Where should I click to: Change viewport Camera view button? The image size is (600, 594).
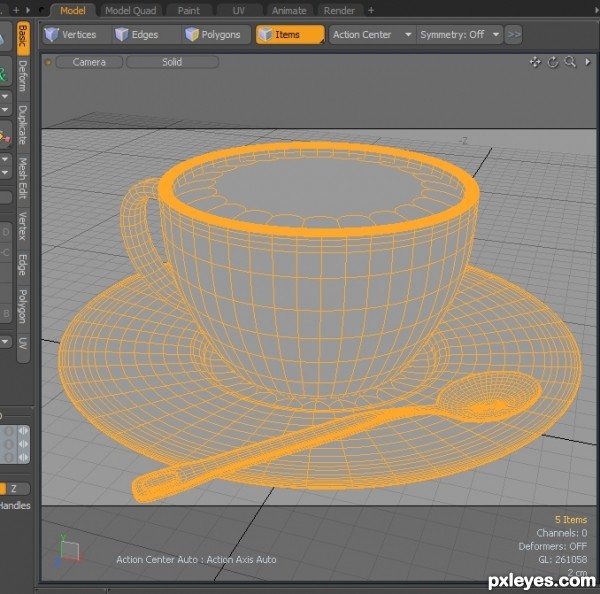(89, 62)
